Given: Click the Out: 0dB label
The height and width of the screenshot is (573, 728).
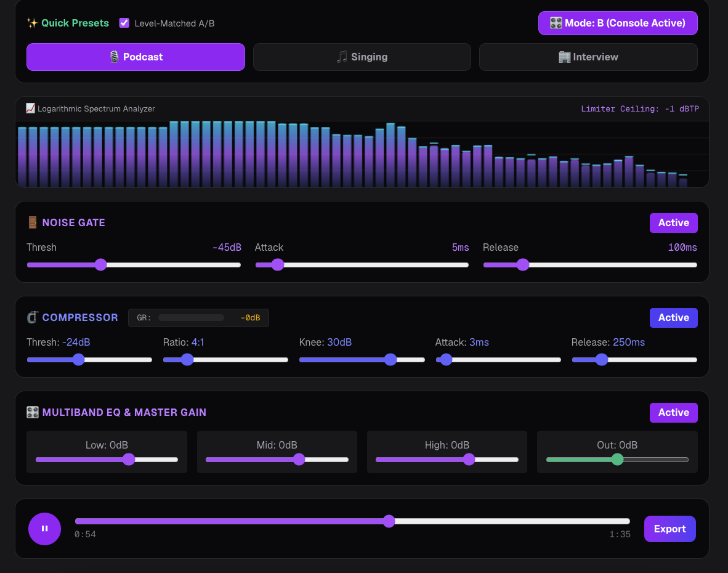Looking at the screenshot, I should click(617, 445).
